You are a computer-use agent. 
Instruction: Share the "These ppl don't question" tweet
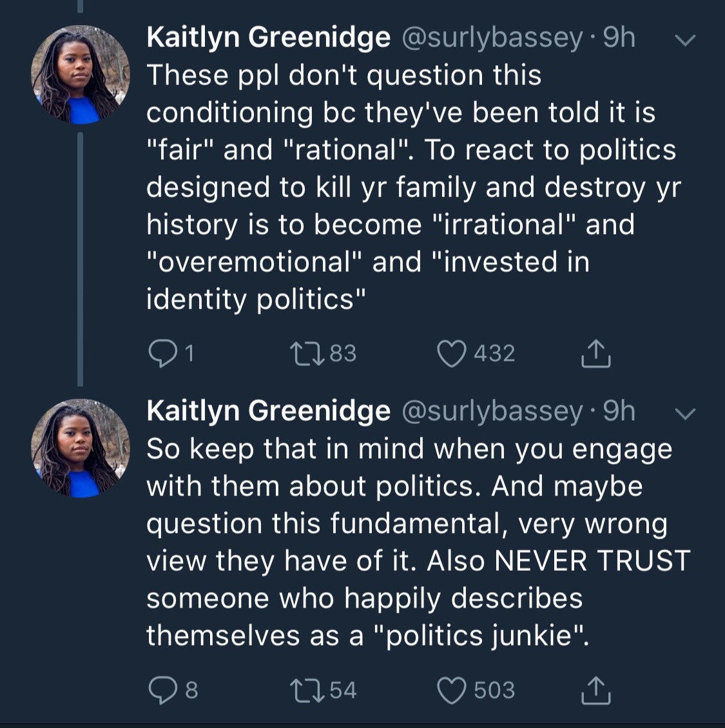[595, 353]
